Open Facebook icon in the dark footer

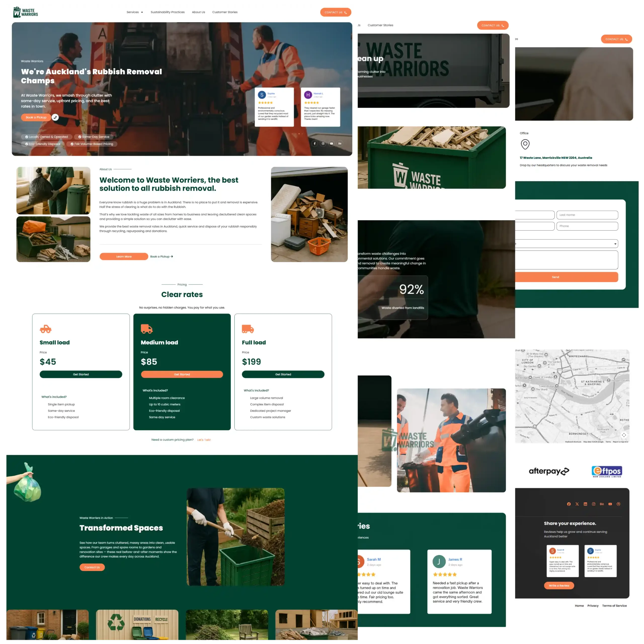[569, 504]
